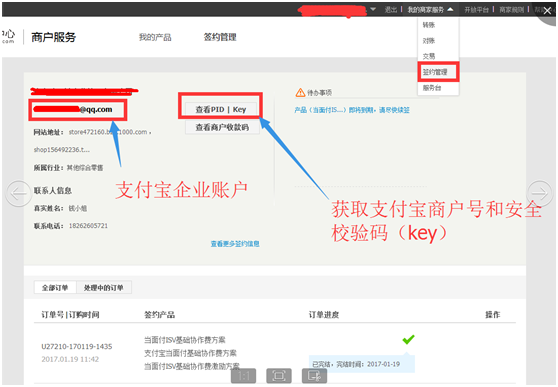The image size is (558, 387).
Task: Click the warning triangle next to 待办事项
Action: click(300, 93)
